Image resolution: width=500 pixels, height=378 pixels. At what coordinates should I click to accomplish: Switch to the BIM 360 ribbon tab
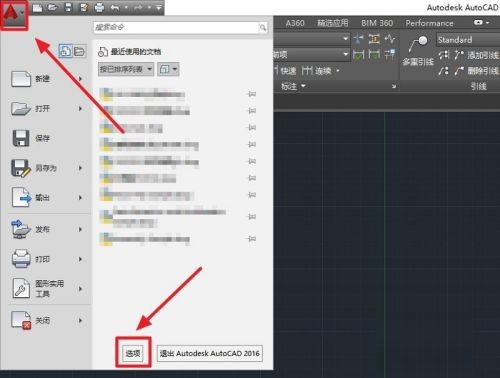377,23
